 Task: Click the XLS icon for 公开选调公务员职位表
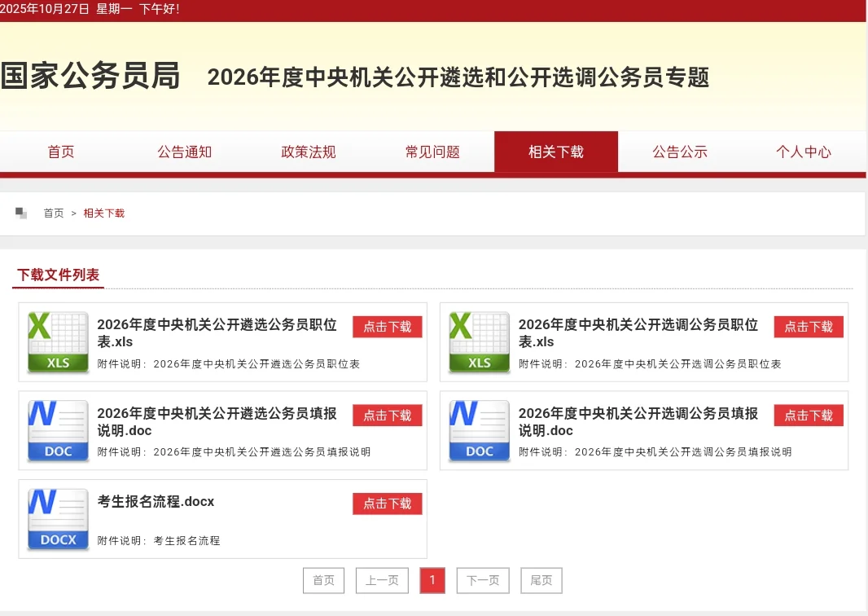479,342
